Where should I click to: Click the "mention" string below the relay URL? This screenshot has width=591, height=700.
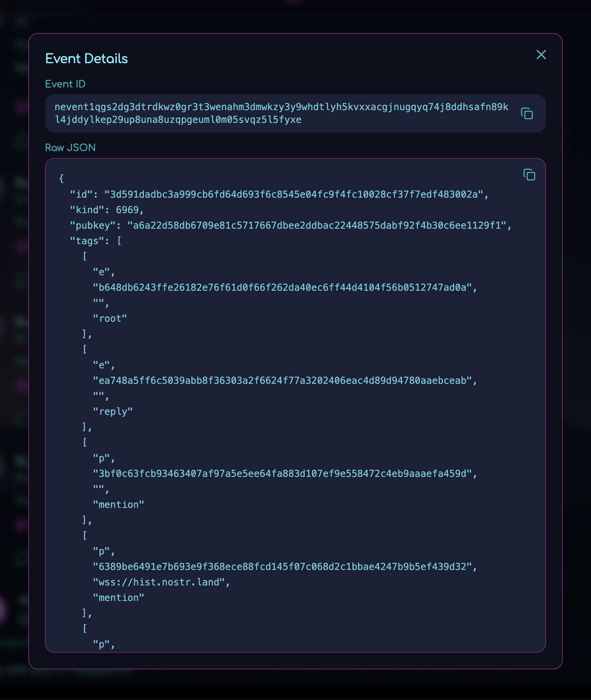click(119, 598)
